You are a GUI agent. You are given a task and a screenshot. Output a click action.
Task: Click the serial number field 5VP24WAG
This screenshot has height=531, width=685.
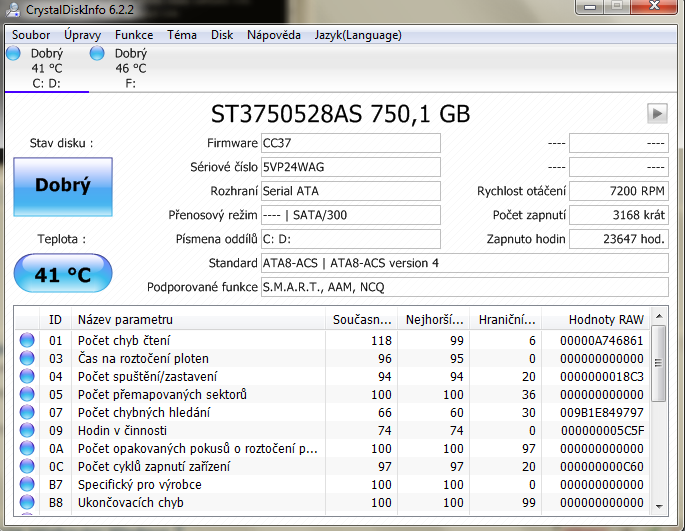point(349,167)
